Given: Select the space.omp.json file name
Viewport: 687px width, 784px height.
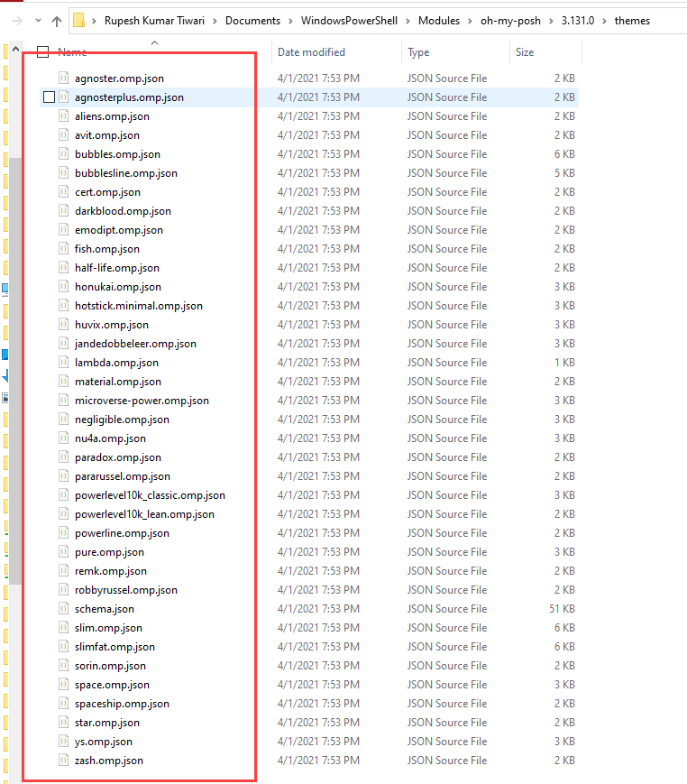Looking at the screenshot, I should click(112, 685).
